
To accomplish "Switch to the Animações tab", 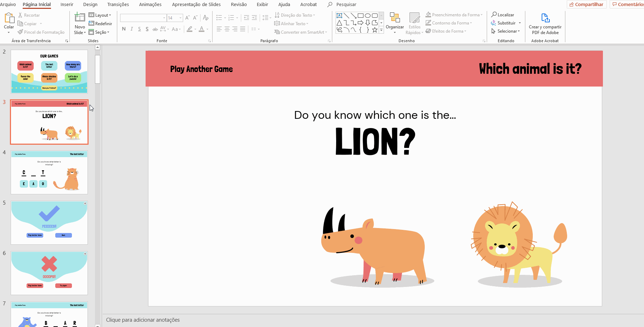I will pyautogui.click(x=150, y=4).
